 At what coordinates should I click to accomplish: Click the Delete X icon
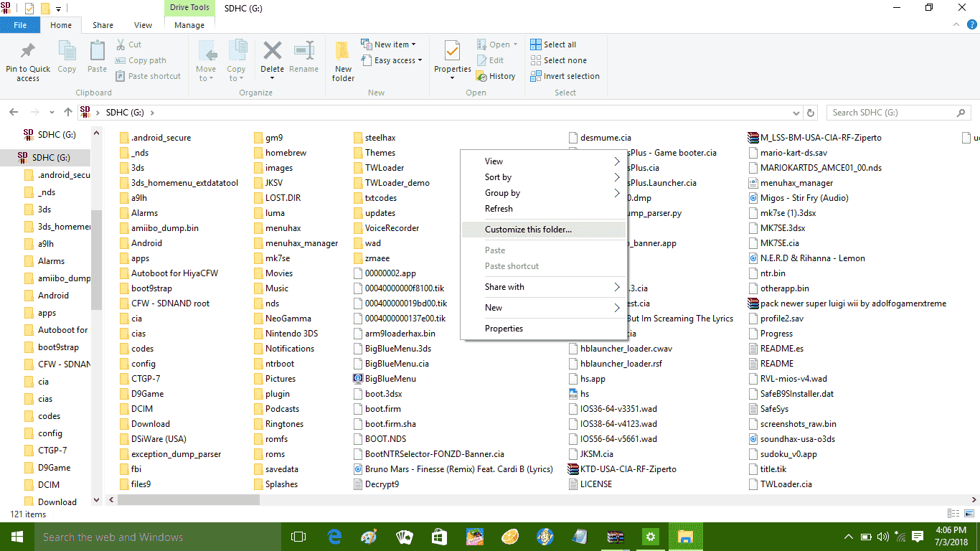pos(272,51)
